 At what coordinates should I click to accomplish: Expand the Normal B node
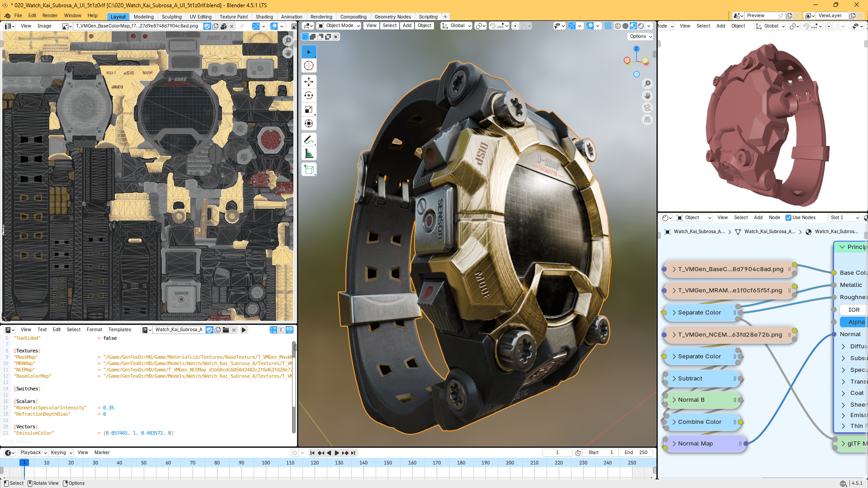pos(674,400)
